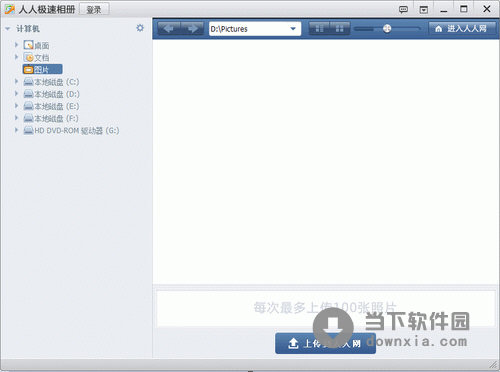This screenshot has width=500, height=372.
Task: Expand 本地磁盘 (D:) node
Action: (16, 94)
